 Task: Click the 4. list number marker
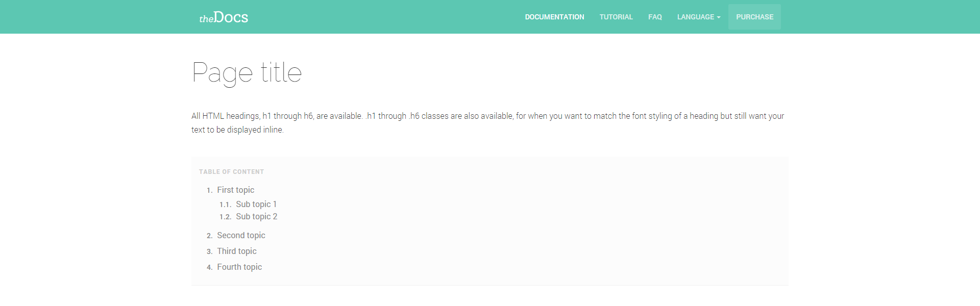tap(209, 267)
